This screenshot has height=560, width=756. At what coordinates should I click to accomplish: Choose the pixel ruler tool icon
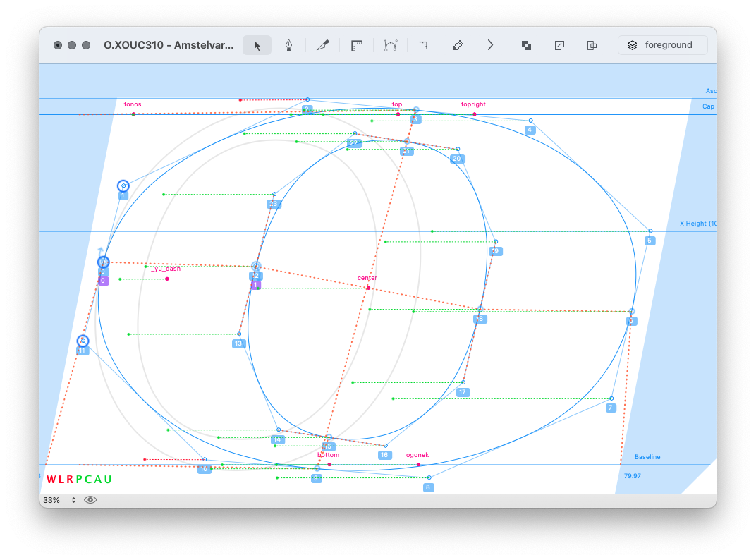[458, 45]
